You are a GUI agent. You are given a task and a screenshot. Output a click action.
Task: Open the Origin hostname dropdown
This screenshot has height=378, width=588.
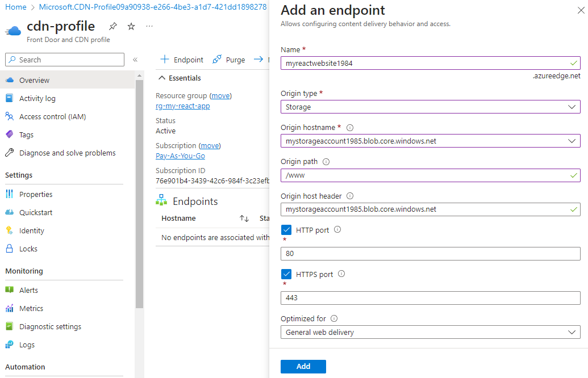[x=430, y=141]
